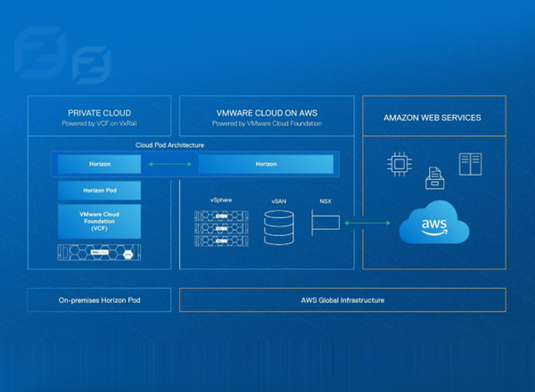Click the vSAN label
This screenshot has width=535, height=392.
279,201
